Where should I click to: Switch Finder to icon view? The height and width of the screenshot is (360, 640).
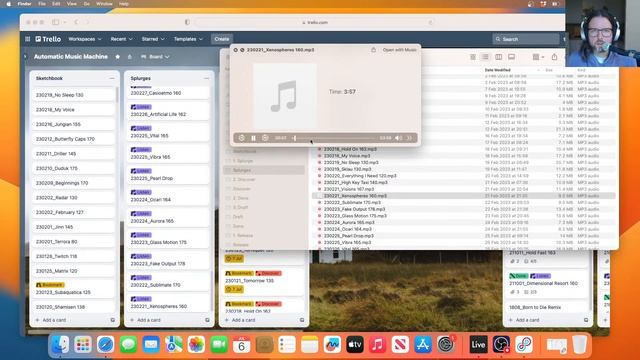click(473, 57)
